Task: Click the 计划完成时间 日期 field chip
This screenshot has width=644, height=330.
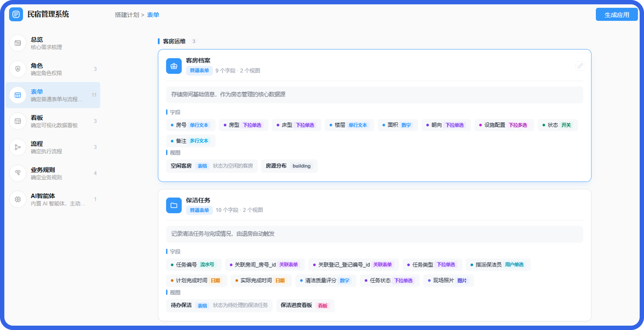Action: [196, 281]
